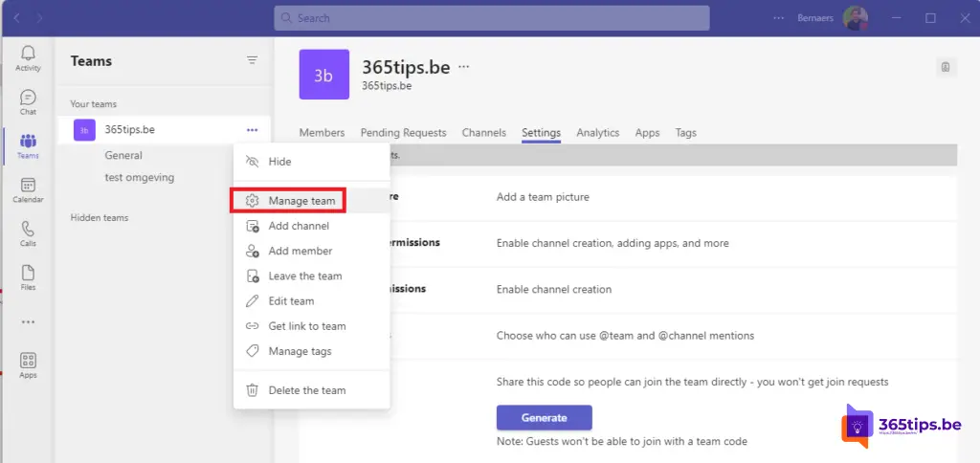This screenshot has width=980, height=463.
Task: Choose Delete the team
Action: (x=311, y=390)
